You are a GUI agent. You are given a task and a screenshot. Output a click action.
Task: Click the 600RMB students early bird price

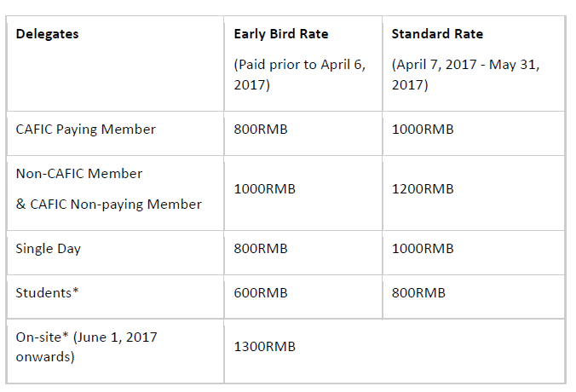(x=261, y=293)
